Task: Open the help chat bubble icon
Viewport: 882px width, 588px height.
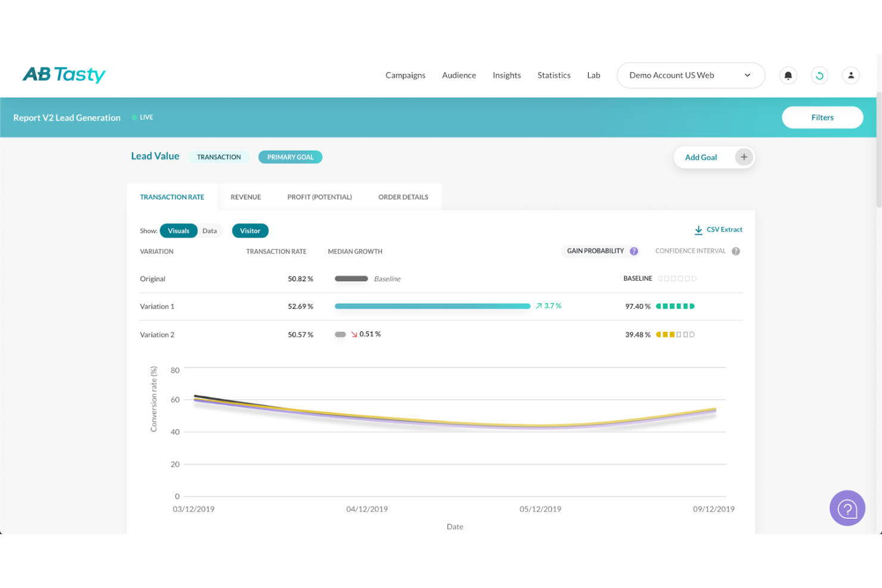Action: pyautogui.click(x=847, y=508)
